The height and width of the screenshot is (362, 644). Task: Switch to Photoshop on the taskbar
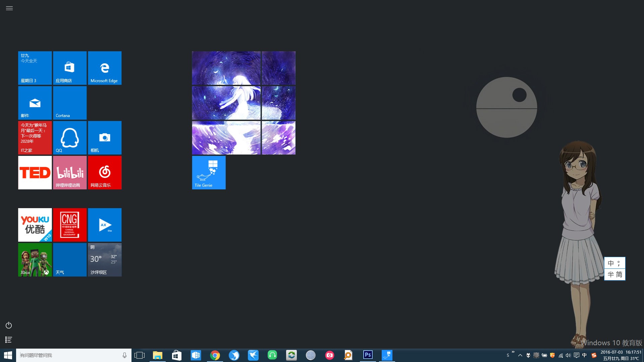pos(368,355)
